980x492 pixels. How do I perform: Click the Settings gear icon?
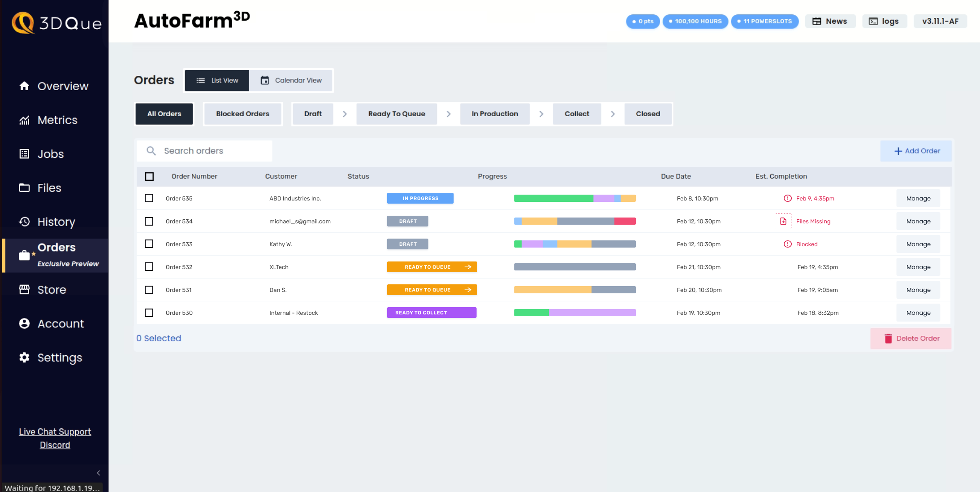(x=24, y=357)
